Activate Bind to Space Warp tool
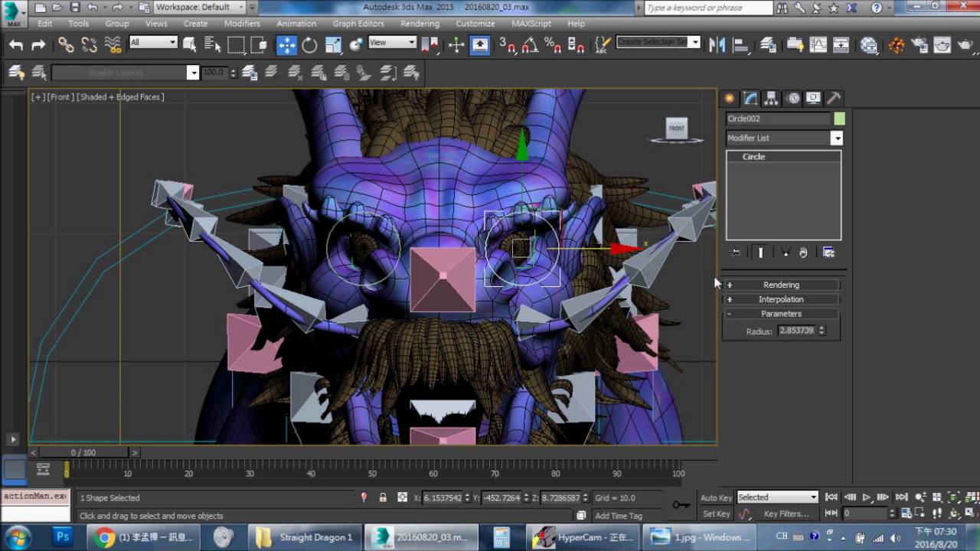The image size is (980, 551). point(113,45)
